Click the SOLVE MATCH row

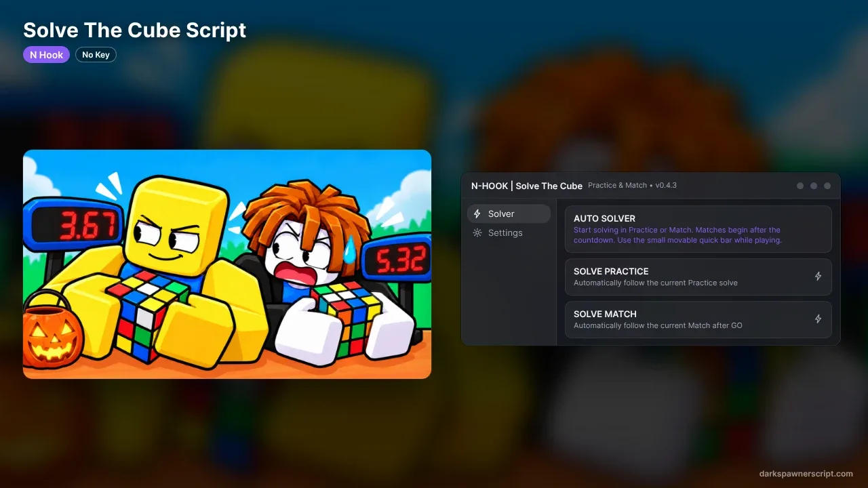click(x=698, y=319)
